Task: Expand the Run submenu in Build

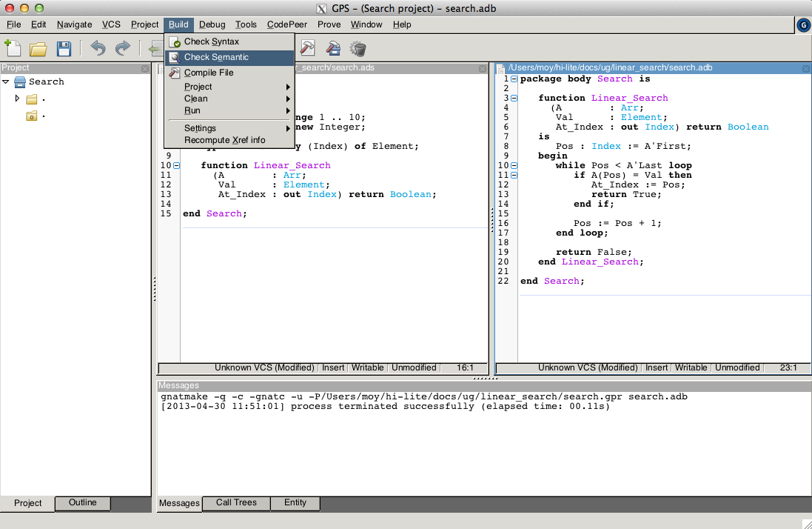Action: (229, 110)
